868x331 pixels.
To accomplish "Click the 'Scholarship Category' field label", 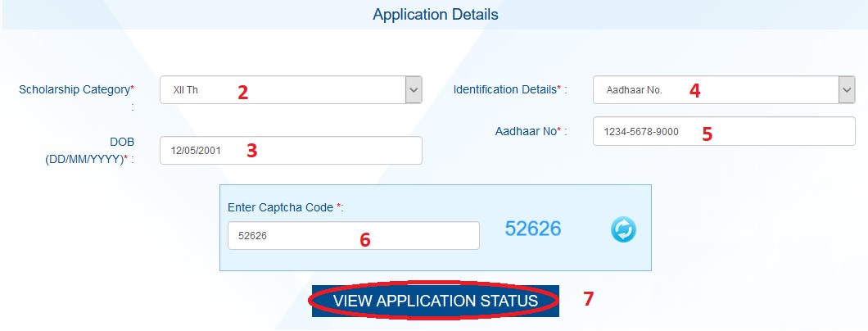I will [x=76, y=88].
